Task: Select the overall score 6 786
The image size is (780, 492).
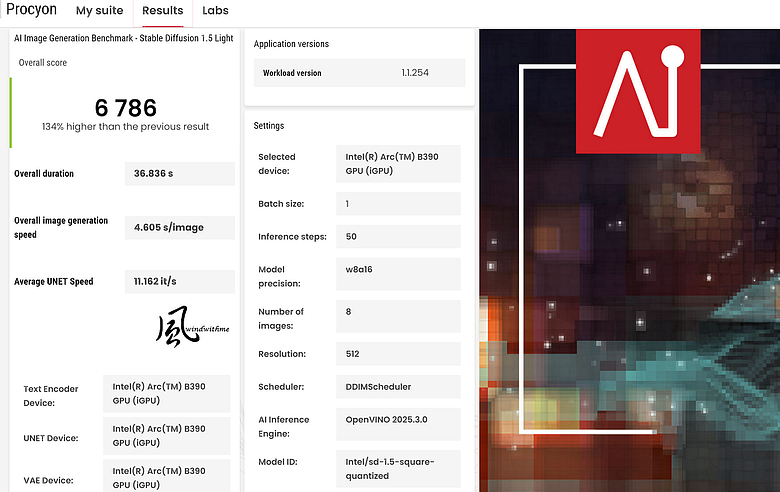Action: (x=125, y=107)
